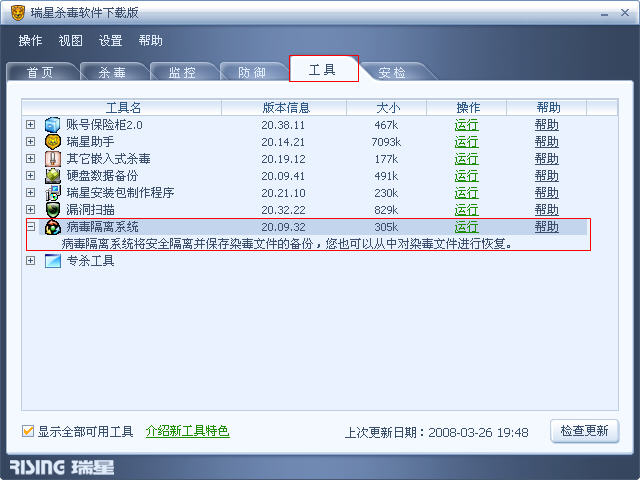Expand the 其它嵌入式杀毒 row
The width and height of the screenshot is (640, 480).
click(x=31, y=158)
